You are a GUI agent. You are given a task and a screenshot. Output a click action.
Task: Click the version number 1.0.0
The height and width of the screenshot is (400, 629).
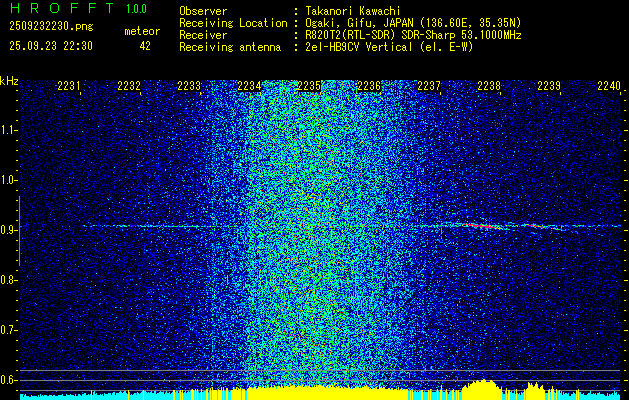[136, 9]
